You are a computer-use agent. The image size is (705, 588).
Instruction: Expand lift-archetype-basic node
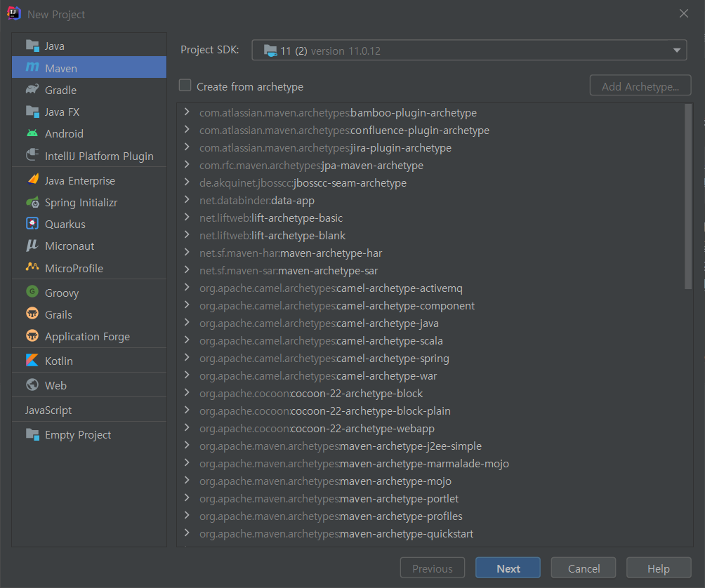187,217
